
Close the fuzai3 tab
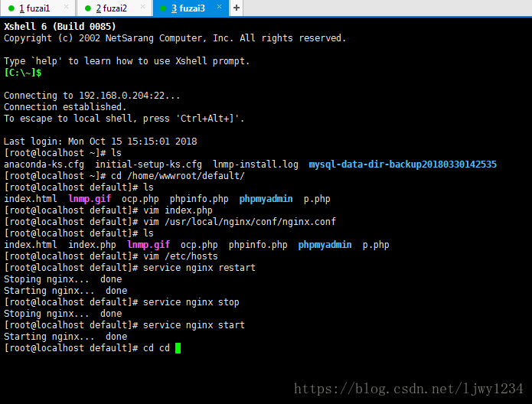219,7
